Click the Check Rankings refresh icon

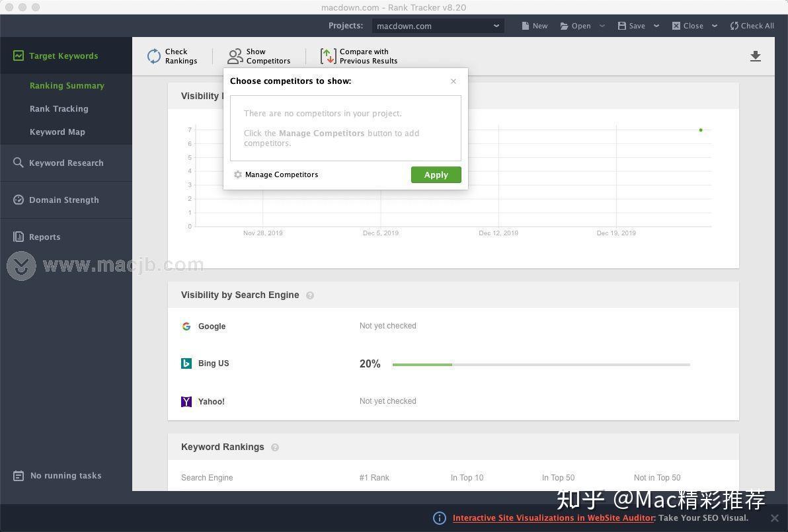(x=154, y=56)
